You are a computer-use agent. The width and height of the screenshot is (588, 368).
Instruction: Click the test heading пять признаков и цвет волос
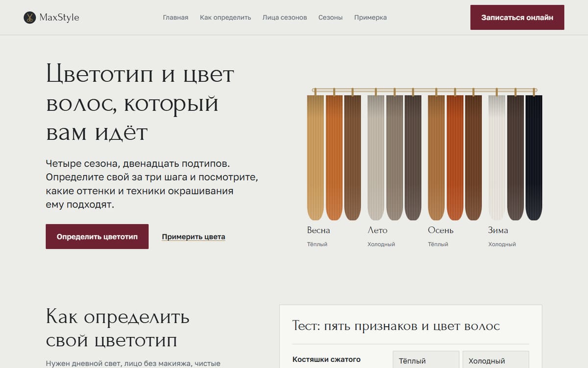396,326
